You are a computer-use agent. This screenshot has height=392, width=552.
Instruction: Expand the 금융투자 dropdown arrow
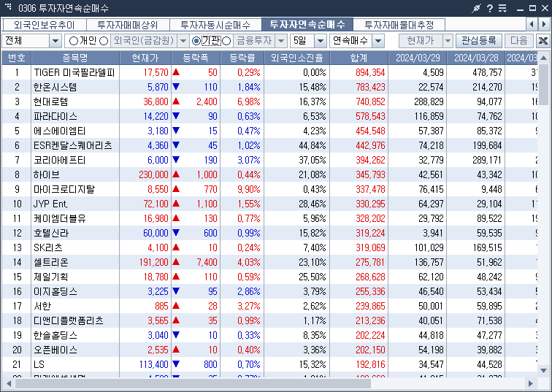pyautogui.click(x=280, y=41)
